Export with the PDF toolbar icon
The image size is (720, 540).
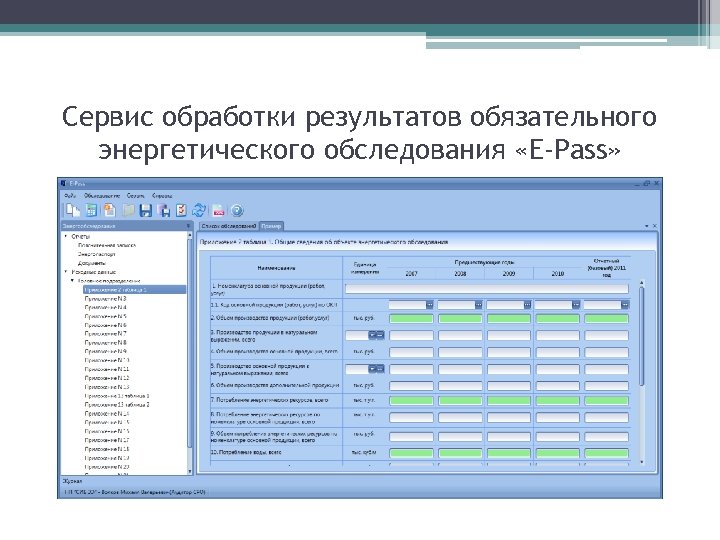tap(219, 210)
